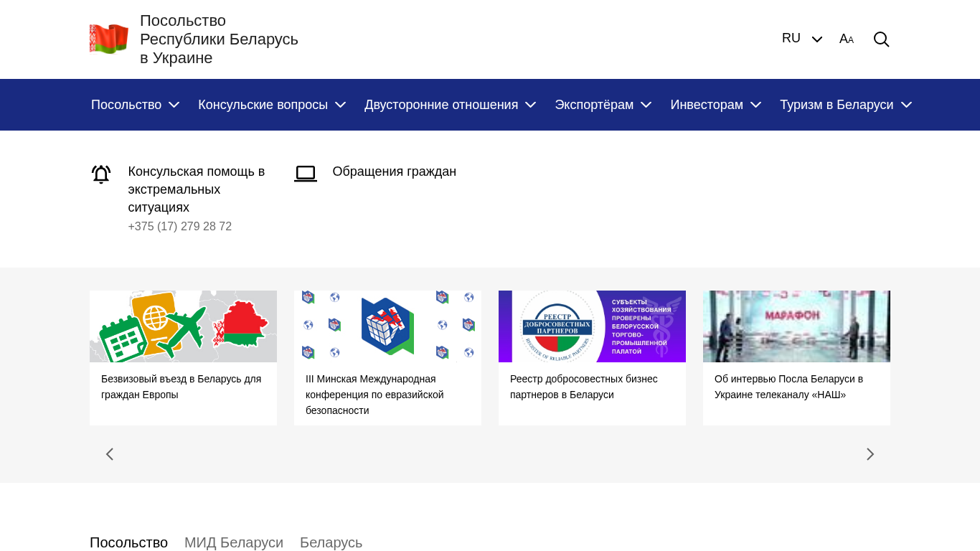Switch to the Беларусь tab
980x551 pixels.
pos(331,542)
